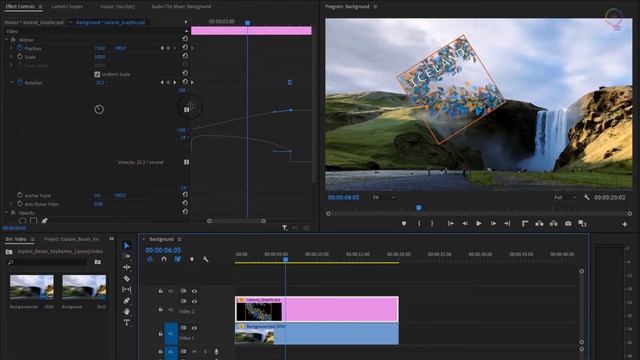
Task: Show more panel tabs in Project panel
Action: 111,239
